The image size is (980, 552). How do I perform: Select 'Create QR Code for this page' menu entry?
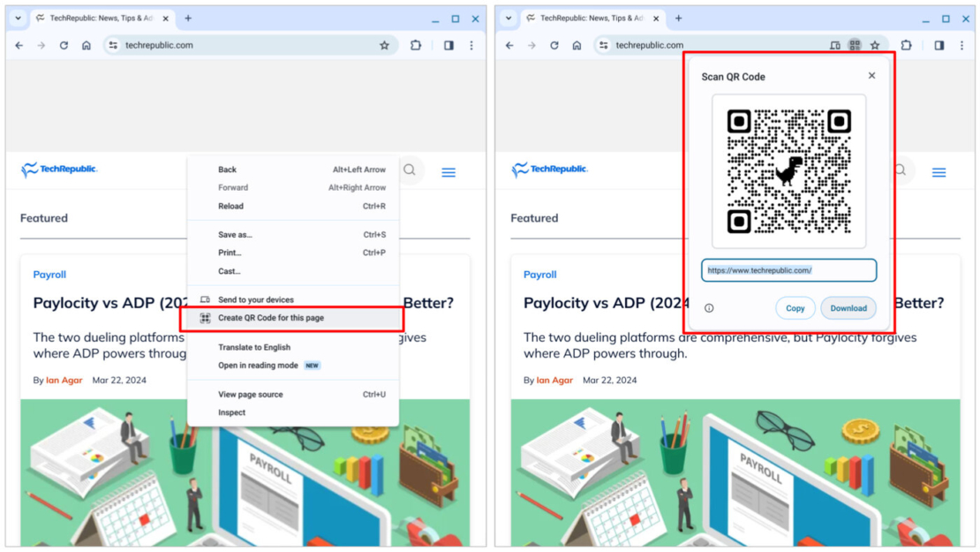[x=274, y=316]
